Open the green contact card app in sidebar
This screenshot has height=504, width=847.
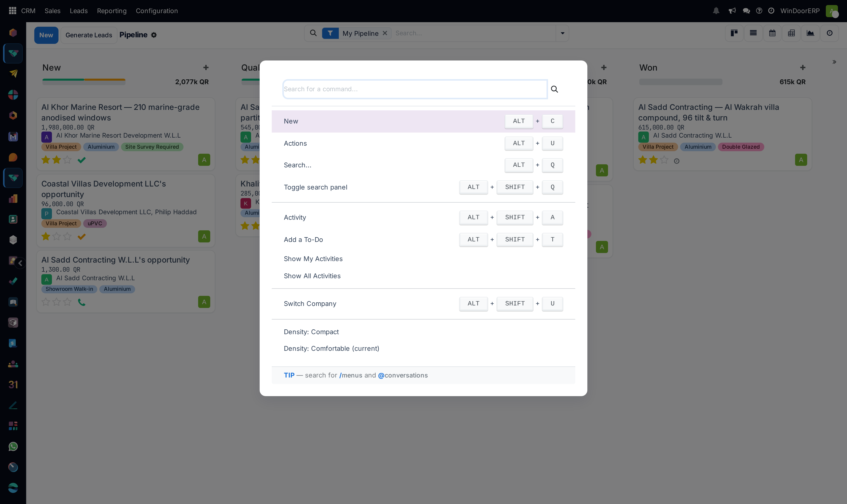13,219
